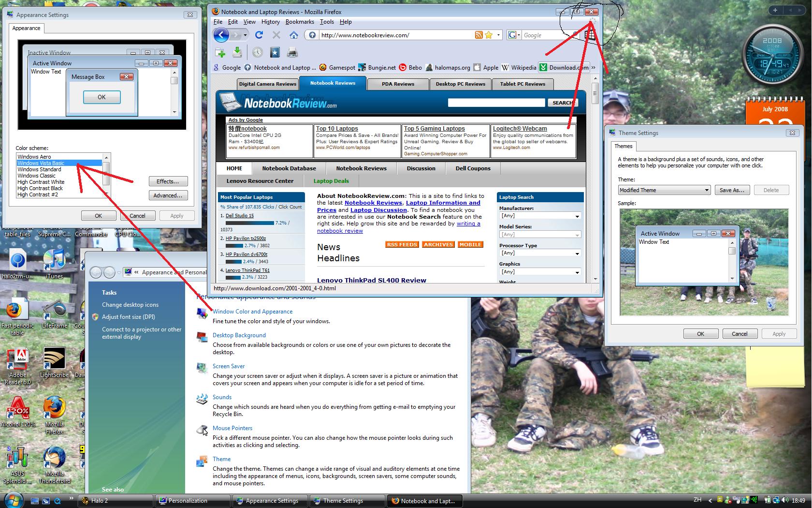Print the page using the printer icon
This screenshot has width=812, height=508.
(292, 52)
